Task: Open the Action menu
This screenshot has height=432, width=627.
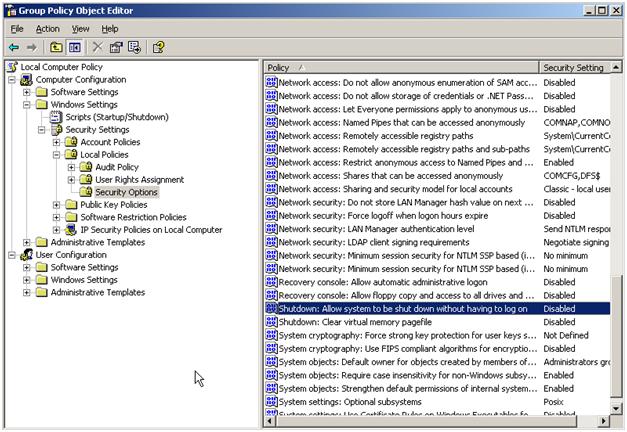Action: (48, 29)
